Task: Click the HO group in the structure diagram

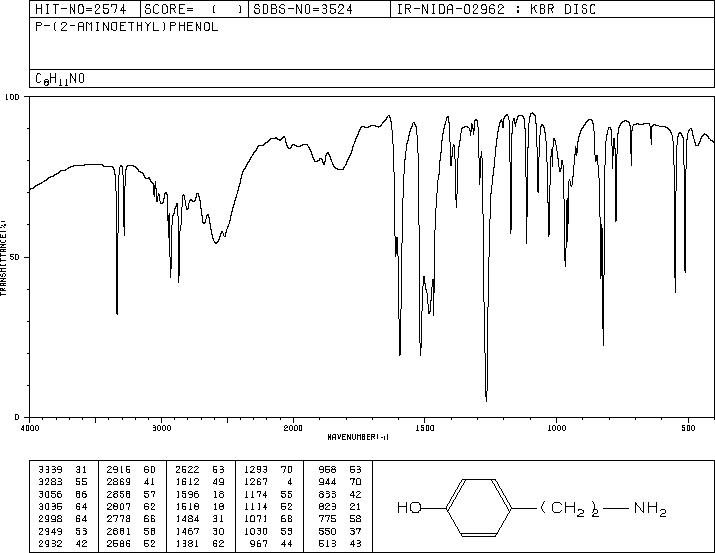Action: (409, 507)
